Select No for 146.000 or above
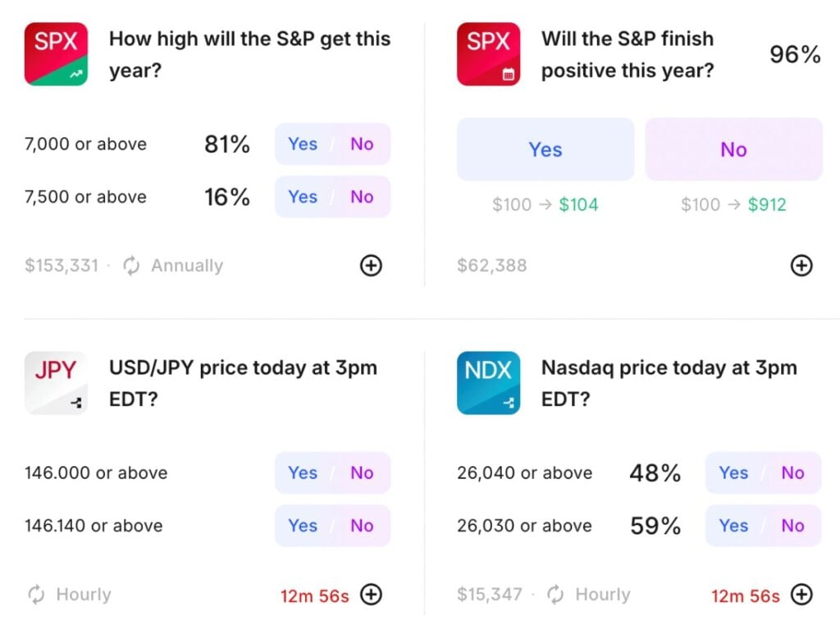The height and width of the screenshot is (630, 840). (362, 472)
